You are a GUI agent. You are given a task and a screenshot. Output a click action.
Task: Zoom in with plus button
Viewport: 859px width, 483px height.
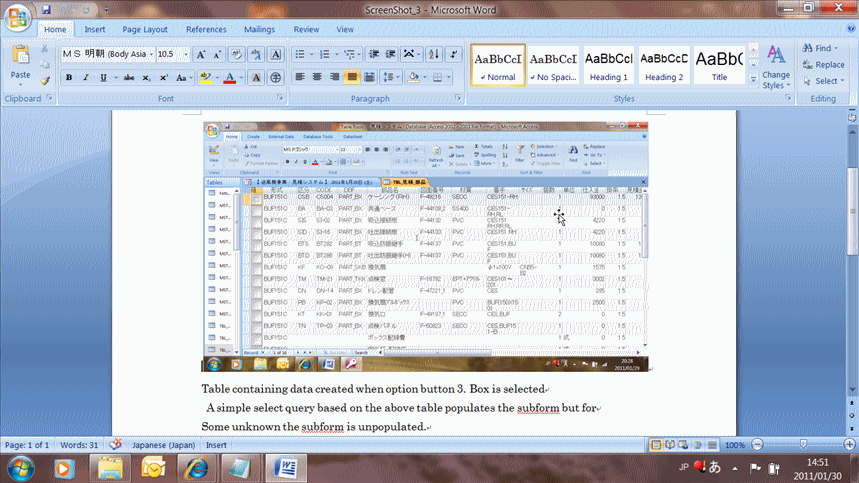[850, 444]
